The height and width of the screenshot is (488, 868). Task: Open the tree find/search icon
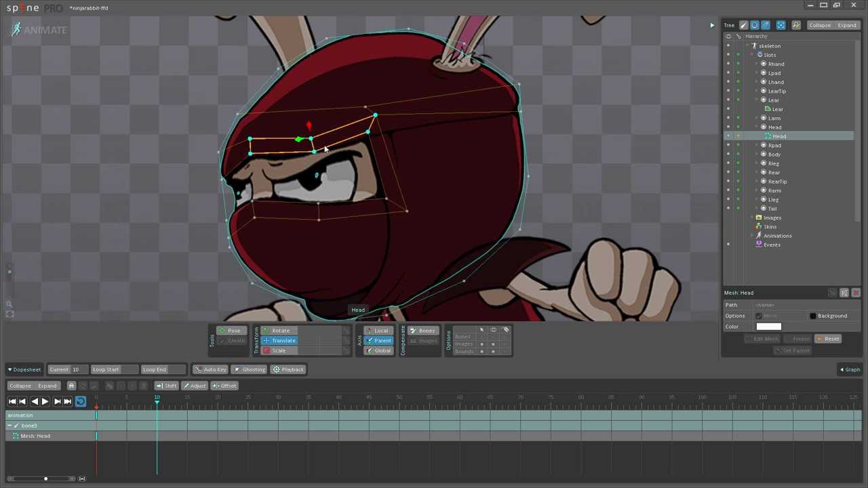(x=795, y=25)
